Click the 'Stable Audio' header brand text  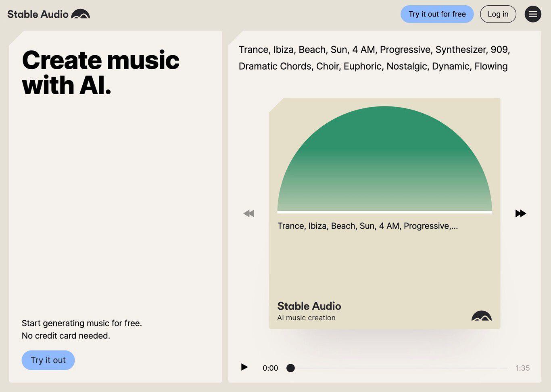38,14
